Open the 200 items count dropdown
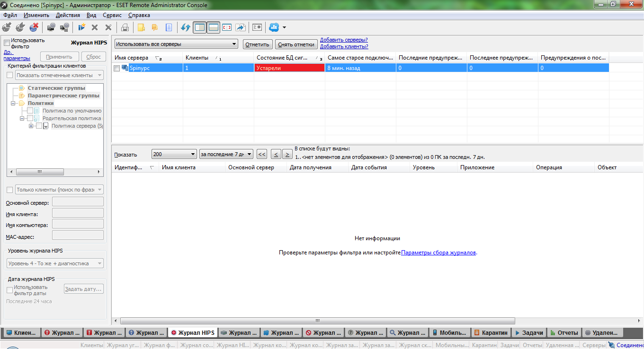The image size is (644, 349). [x=174, y=154]
